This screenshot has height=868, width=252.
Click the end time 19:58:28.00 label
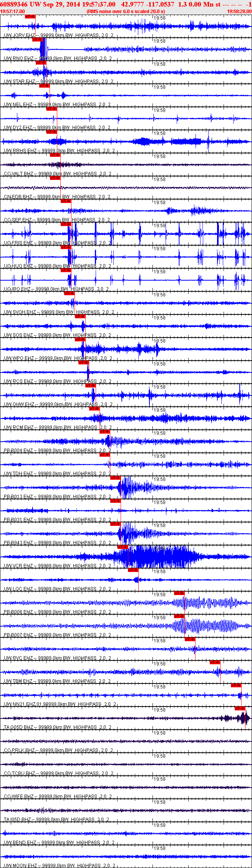(x=239, y=12)
